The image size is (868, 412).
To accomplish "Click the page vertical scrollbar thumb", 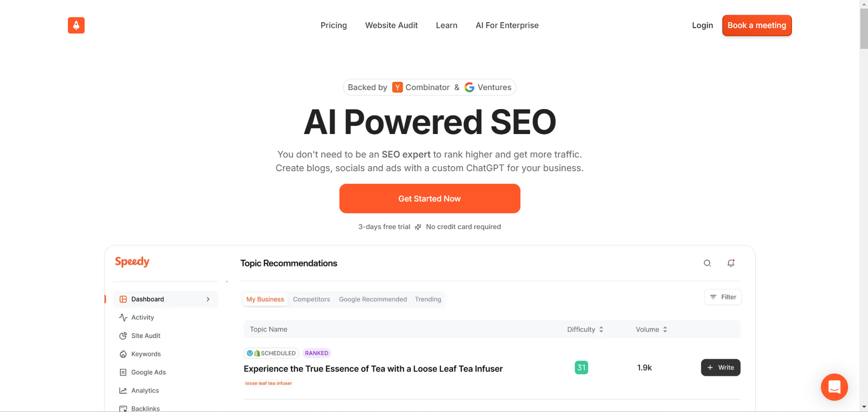I will coord(864,28).
